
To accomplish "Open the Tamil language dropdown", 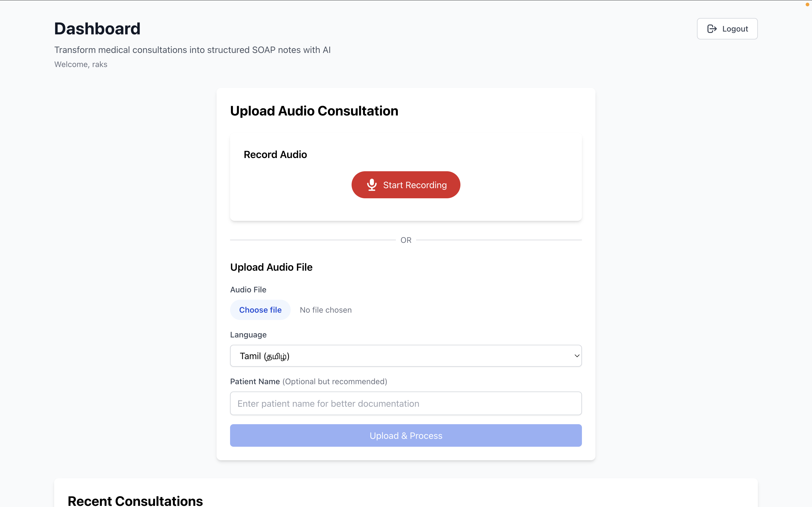I will [x=406, y=356].
